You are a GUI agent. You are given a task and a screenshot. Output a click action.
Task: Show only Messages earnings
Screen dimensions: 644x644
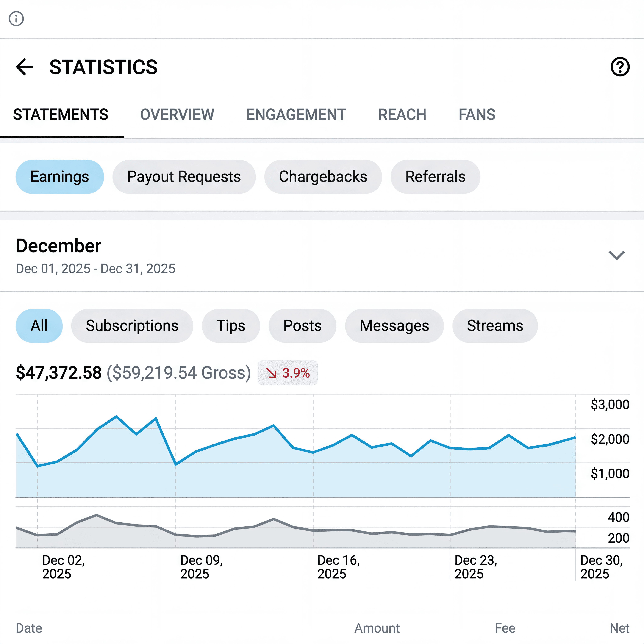tap(394, 326)
